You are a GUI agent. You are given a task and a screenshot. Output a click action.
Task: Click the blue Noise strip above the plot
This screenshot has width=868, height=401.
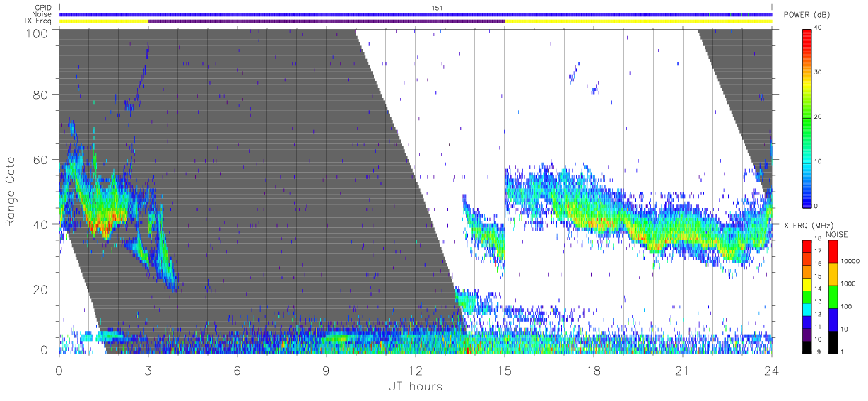416,14
